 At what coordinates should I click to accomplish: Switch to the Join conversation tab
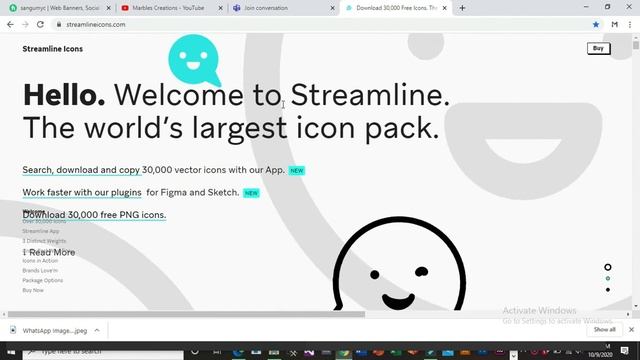coord(283,8)
